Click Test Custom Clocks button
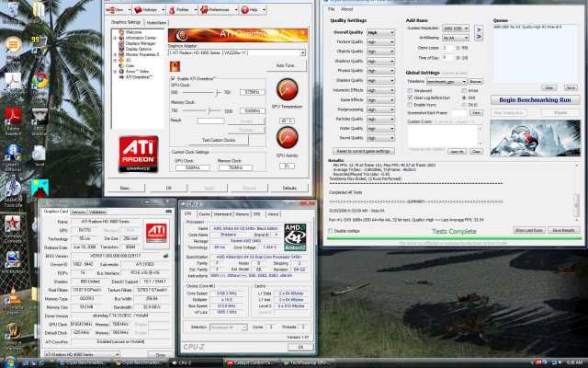 pyautogui.click(x=219, y=140)
